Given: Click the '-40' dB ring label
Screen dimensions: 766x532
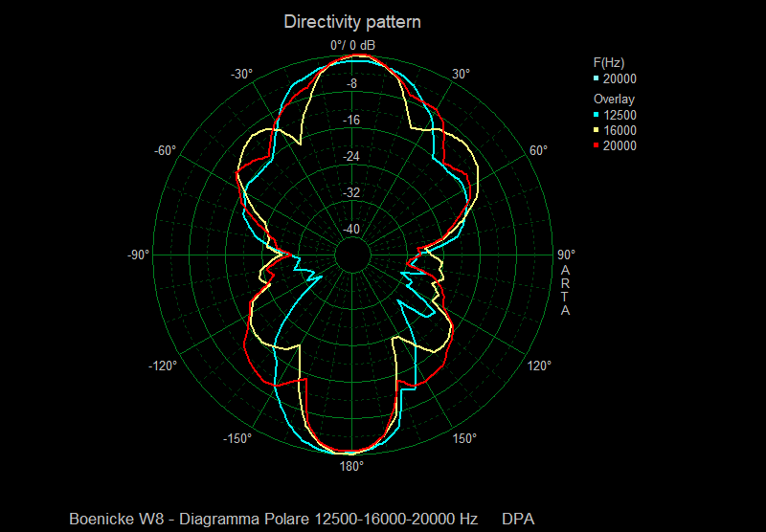Looking at the screenshot, I should pos(351,229).
